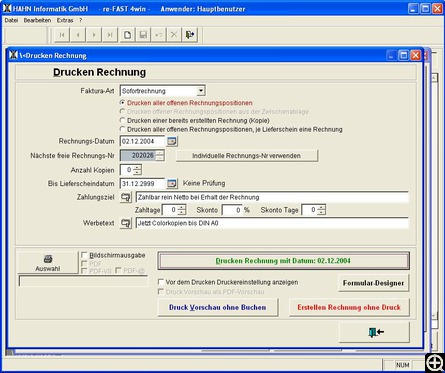Click the new document toolbar icon
The image size is (445, 373).
(127, 35)
